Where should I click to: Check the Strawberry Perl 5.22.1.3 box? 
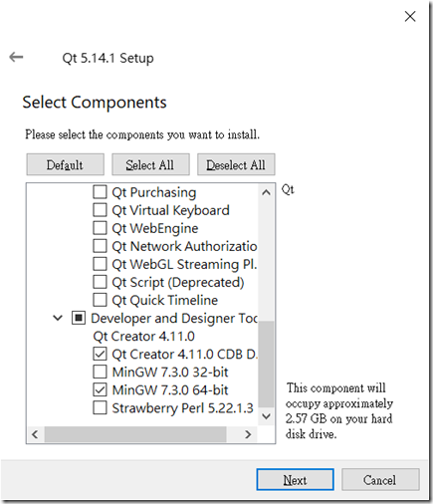(x=100, y=407)
